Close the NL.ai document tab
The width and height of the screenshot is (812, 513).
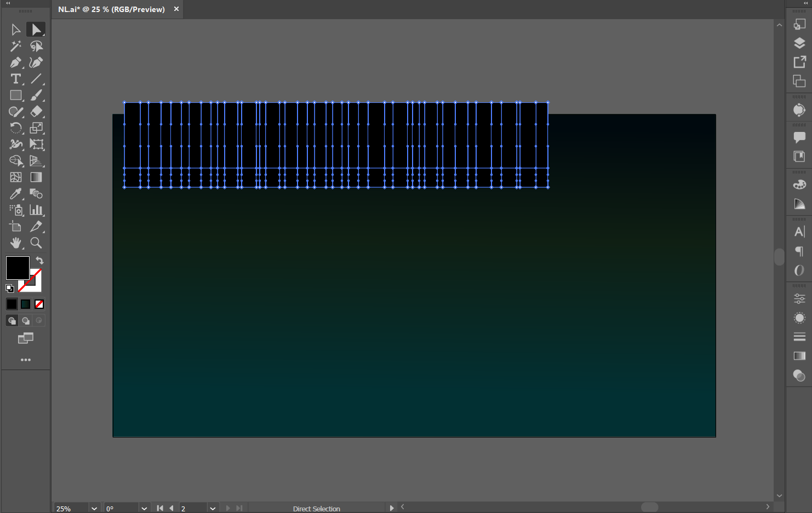[x=176, y=9]
